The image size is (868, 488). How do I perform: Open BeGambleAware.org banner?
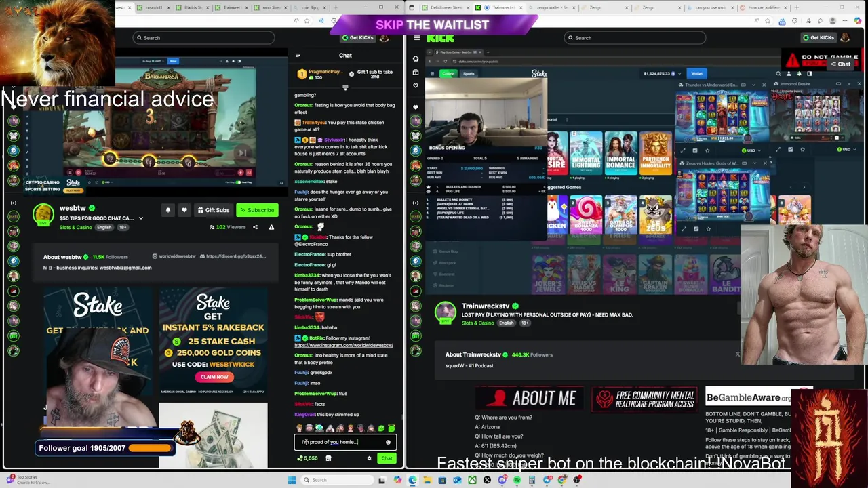click(x=748, y=398)
